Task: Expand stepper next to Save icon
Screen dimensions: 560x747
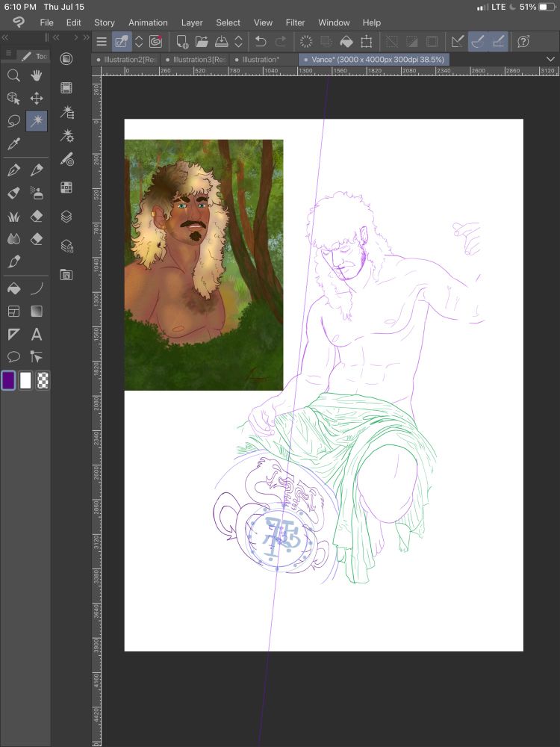Action: tap(239, 41)
